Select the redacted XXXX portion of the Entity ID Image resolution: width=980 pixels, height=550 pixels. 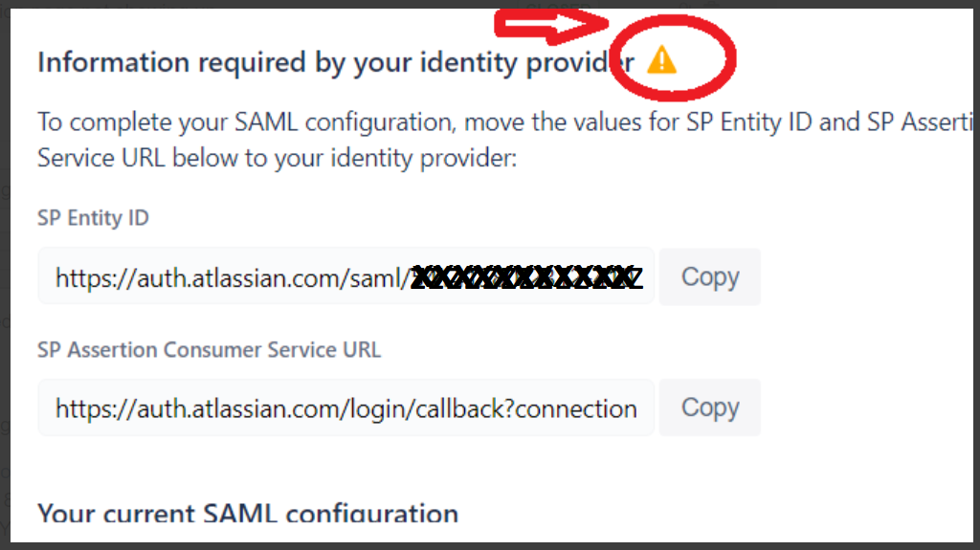click(x=526, y=277)
